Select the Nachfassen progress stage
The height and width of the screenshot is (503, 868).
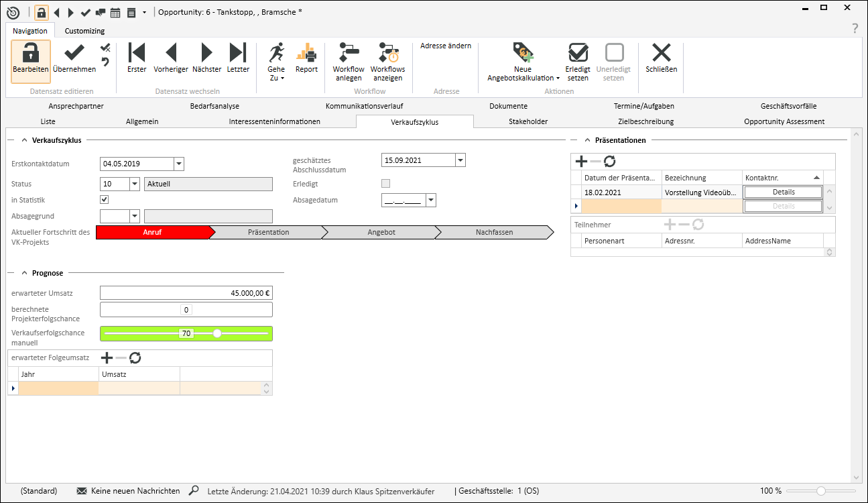tap(495, 232)
